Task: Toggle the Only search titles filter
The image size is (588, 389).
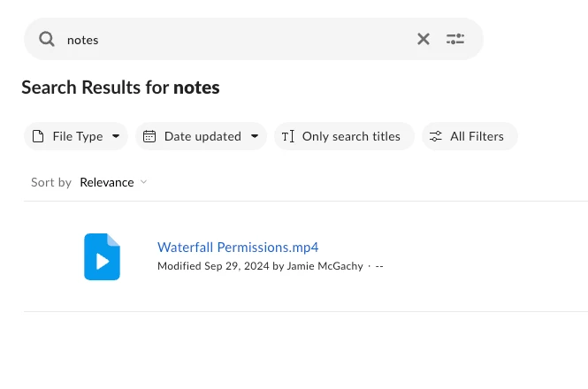Action: 351,136
